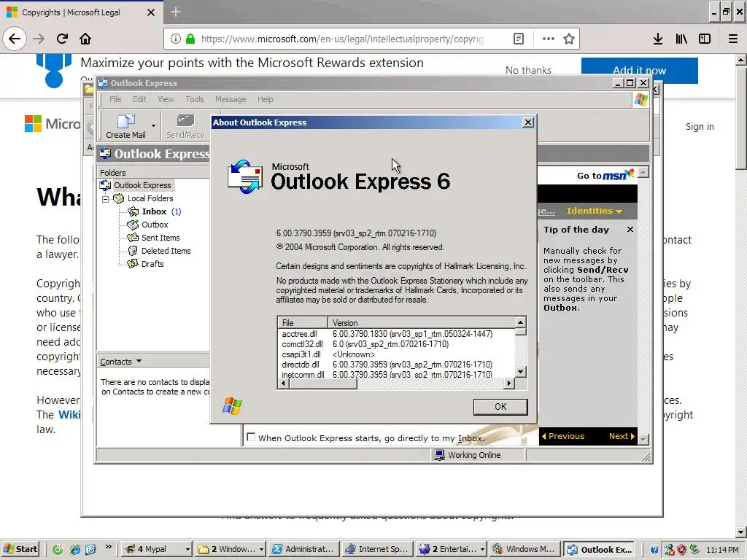Image resolution: width=747 pixels, height=560 pixels.
Task: Open the Tools menu in Outlook Express
Action: (194, 99)
